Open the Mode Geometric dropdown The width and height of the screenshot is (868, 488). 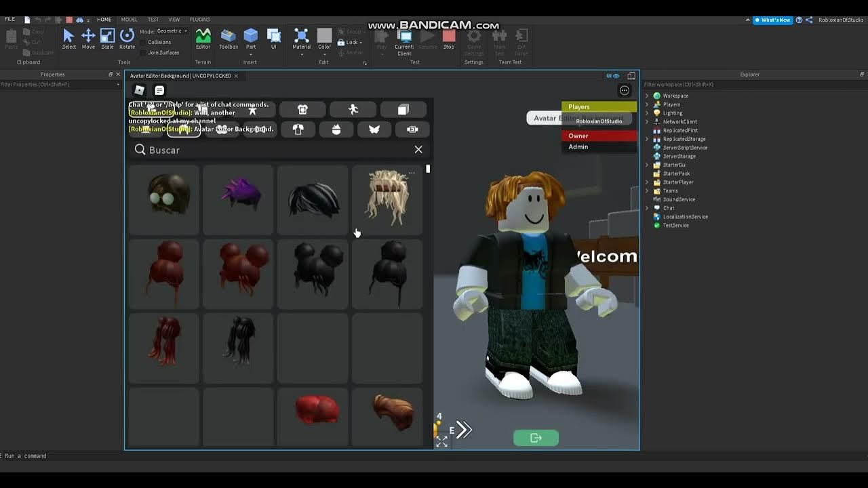pos(172,31)
